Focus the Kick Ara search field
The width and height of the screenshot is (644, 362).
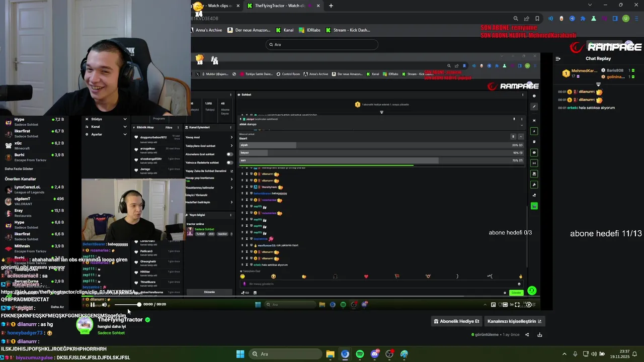click(321, 45)
